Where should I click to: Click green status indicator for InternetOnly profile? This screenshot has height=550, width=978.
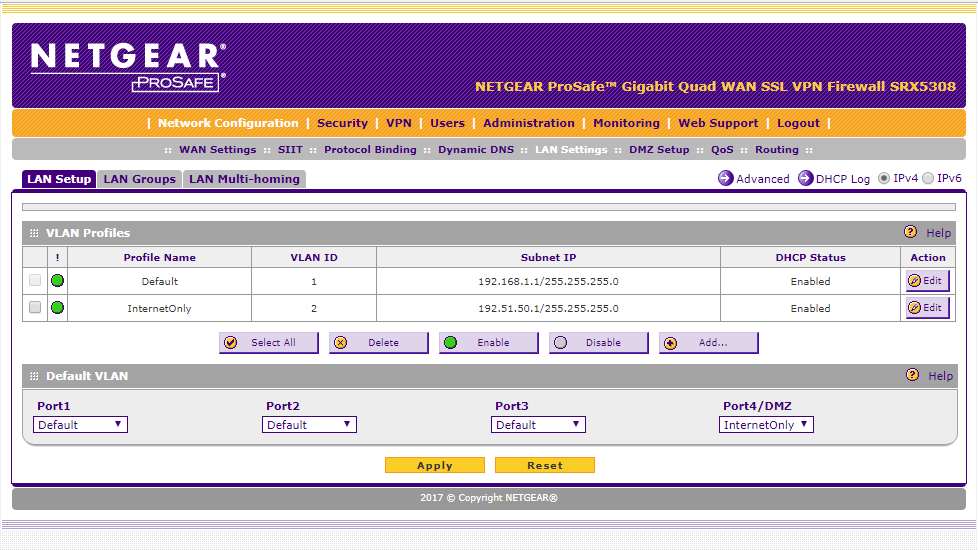point(57,308)
